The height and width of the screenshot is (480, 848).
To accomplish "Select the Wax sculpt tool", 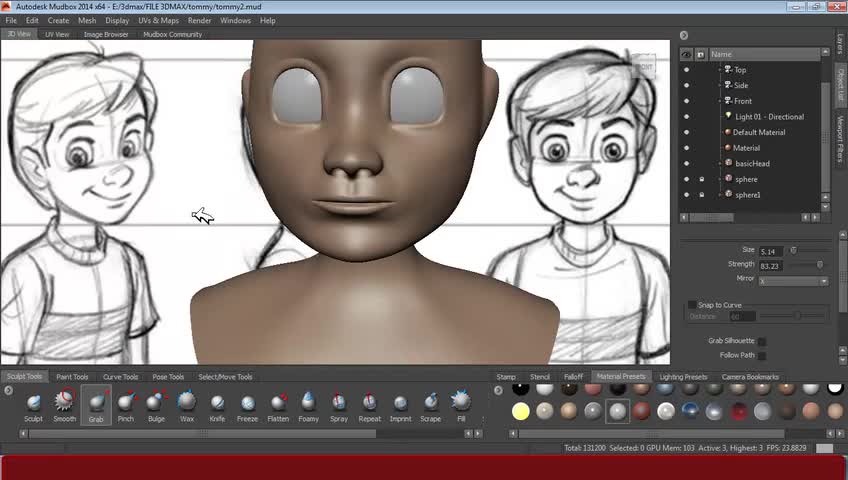I will pos(187,403).
